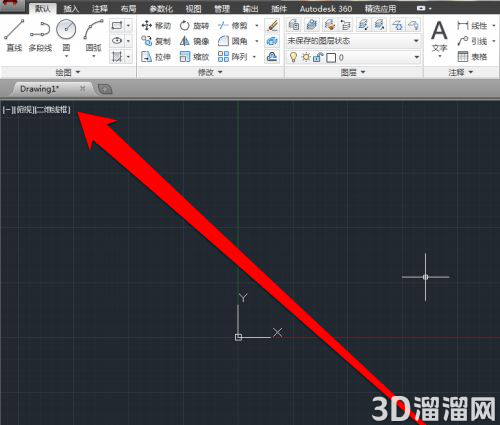Open the current layer 0 dropdown list
500x425 pixels.
353,57
